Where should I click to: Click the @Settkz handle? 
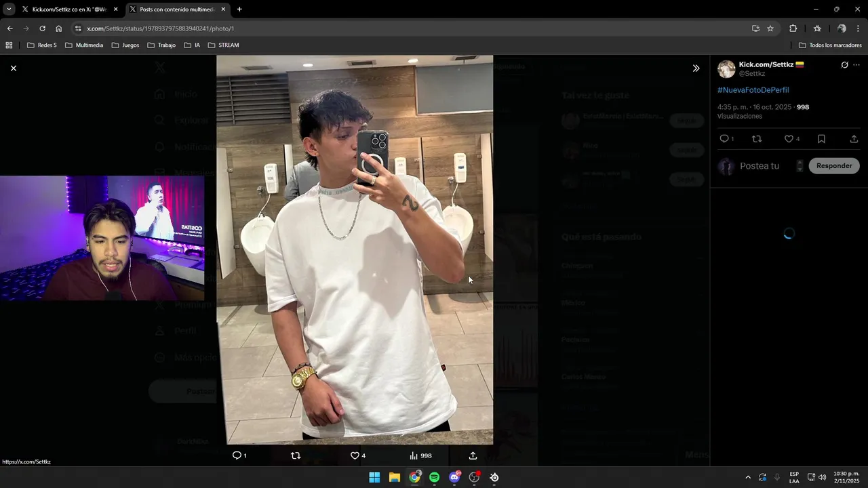752,73
